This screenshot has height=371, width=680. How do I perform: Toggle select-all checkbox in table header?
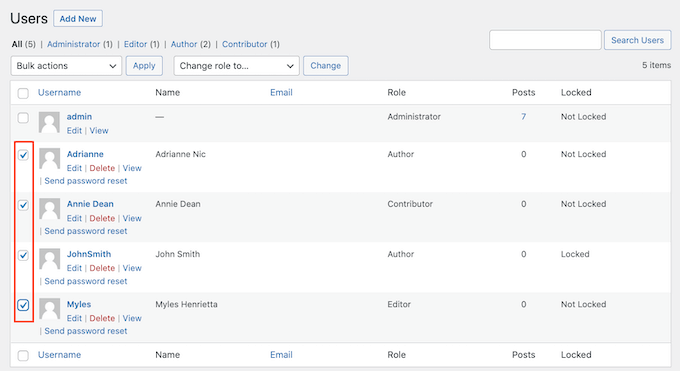point(23,93)
